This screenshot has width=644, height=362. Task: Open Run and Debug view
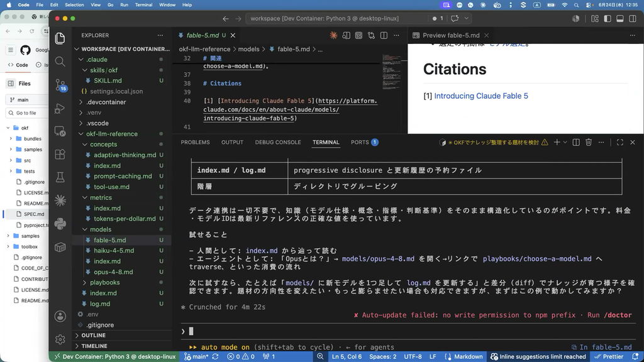tap(60, 108)
